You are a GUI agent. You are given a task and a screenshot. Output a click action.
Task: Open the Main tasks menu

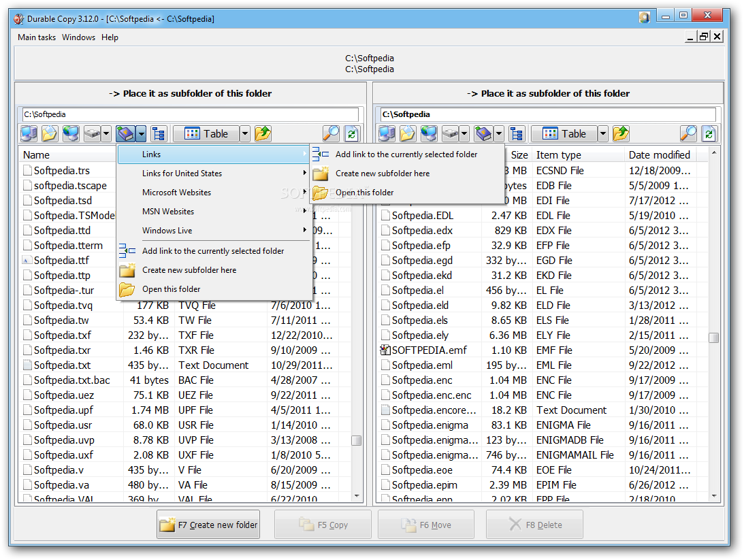point(37,37)
